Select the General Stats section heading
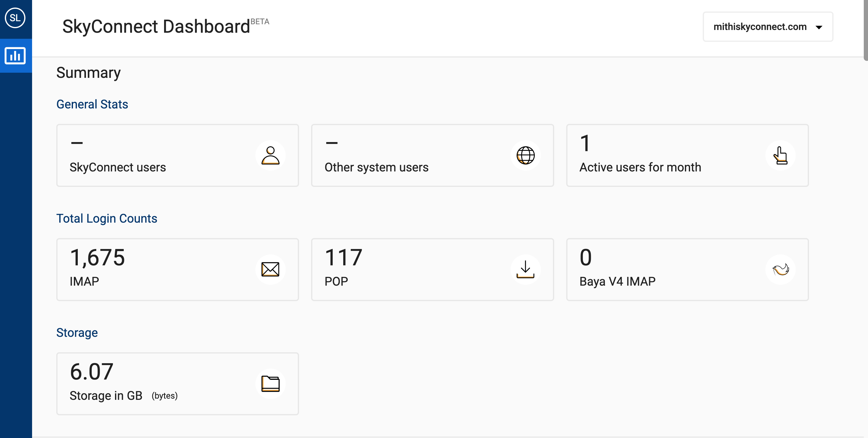Viewport: 868px width, 438px height. [92, 104]
